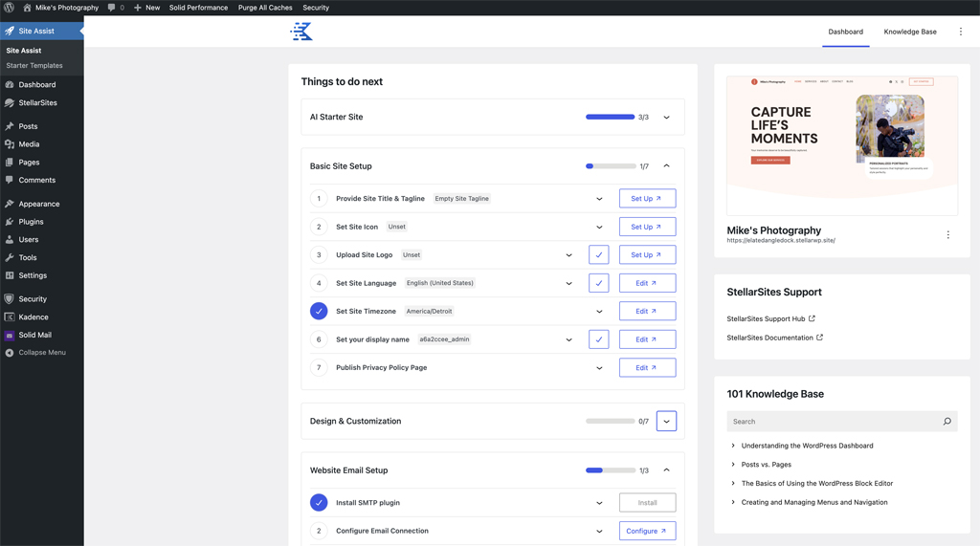Click the Kadence logo at page top
The height and width of the screenshot is (546, 980).
(301, 32)
